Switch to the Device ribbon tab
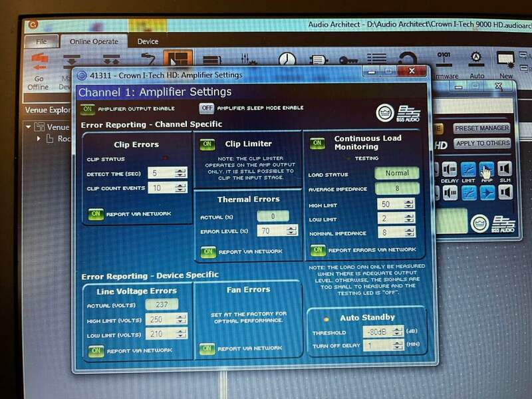Screen dimensions: 532x399 pos(148,41)
